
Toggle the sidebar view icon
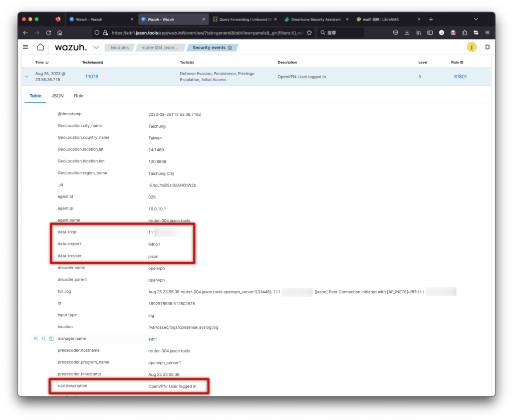pos(430,33)
